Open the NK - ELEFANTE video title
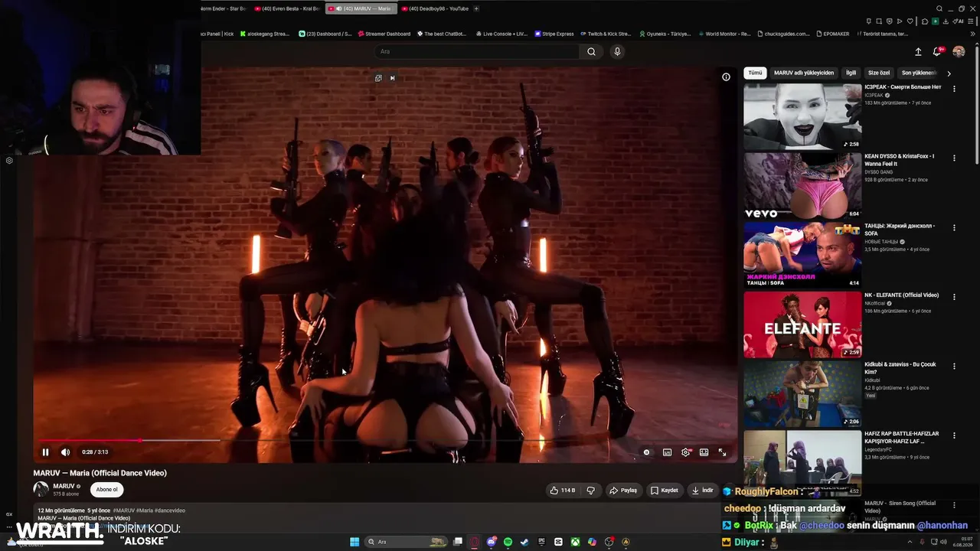 point(901,295)
